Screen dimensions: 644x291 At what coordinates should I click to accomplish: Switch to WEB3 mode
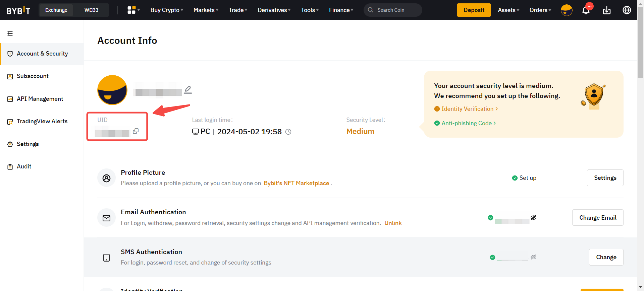(x=91, y=10)
